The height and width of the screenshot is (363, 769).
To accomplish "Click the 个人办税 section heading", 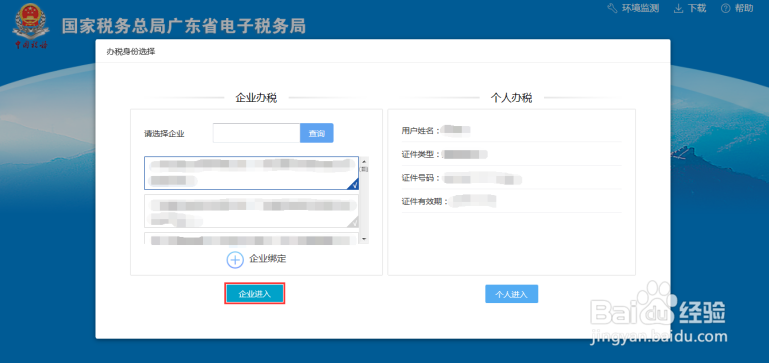I will pyautogui.click(x=512, y=98).
